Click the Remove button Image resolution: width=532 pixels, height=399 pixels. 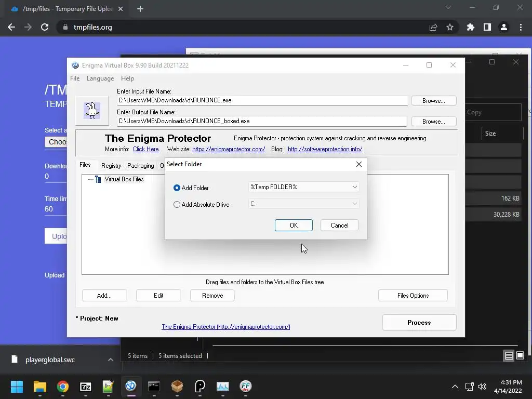tap(212, 296)
